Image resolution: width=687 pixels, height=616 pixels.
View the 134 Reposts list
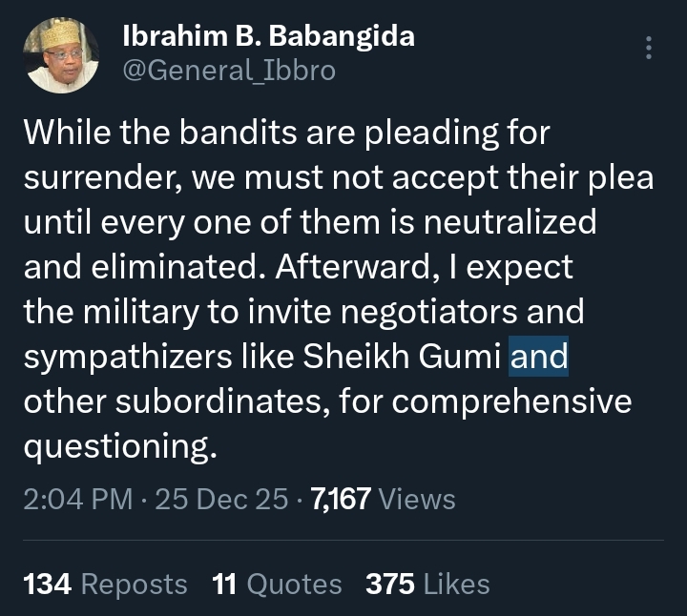coord(105,584)
